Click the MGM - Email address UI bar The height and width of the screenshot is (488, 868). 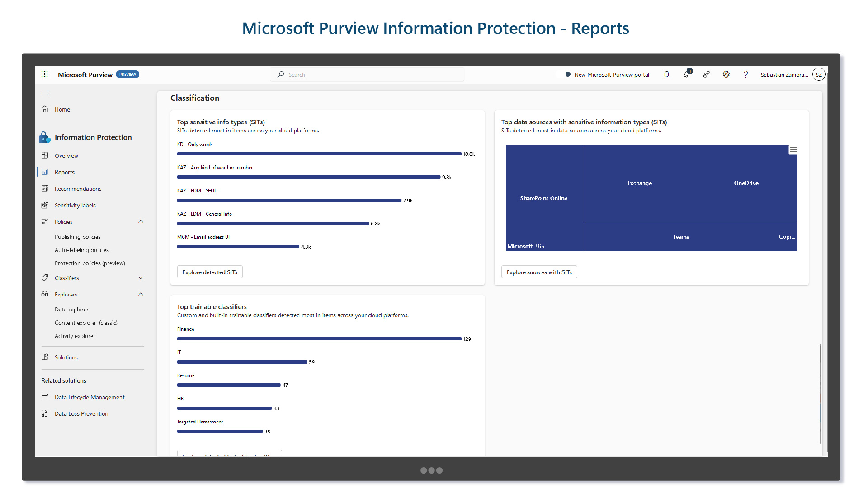[x=238, y=247]
